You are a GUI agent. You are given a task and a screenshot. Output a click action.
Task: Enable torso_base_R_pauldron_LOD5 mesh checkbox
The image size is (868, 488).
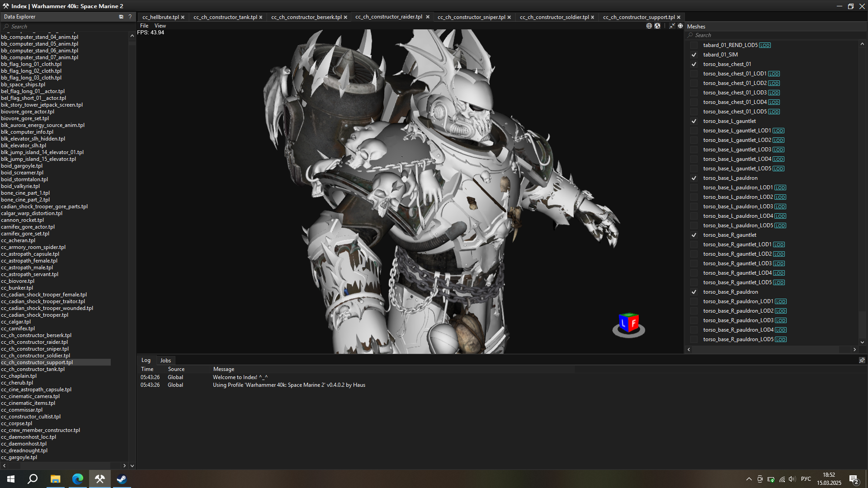click(x=693, y=339)
